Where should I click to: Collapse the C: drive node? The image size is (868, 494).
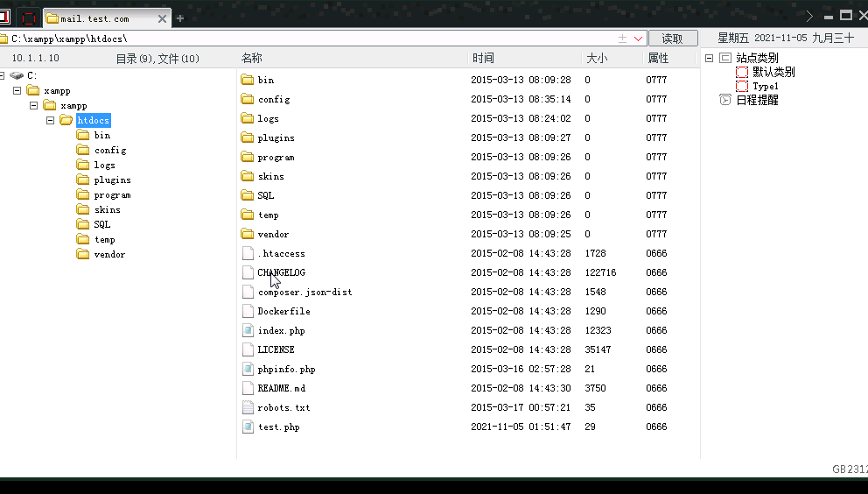pyautogui.click(x=2, y=75)
